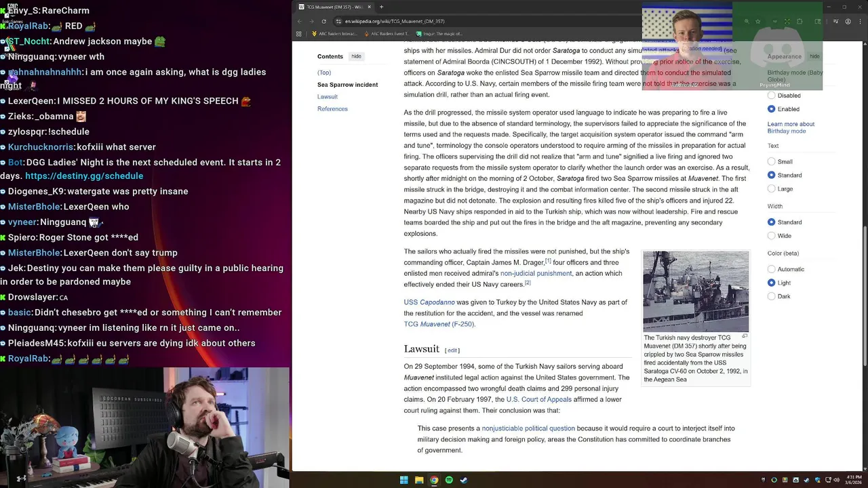Click the browser forward arrow
Screen dimensions: 868x488
(x=311, y=21)
